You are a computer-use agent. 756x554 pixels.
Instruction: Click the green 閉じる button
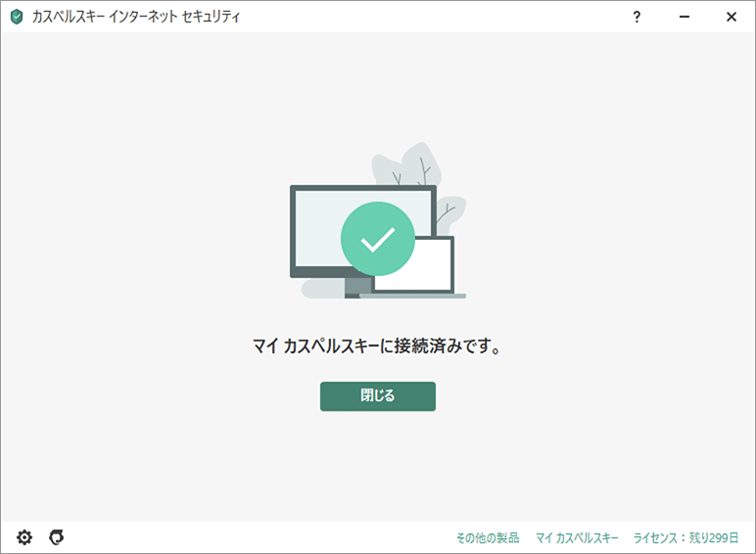378,396
